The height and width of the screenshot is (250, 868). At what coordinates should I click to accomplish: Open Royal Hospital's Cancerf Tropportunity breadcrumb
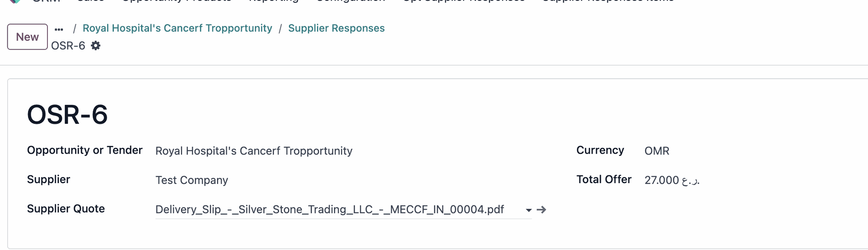[x=177, y=28]
